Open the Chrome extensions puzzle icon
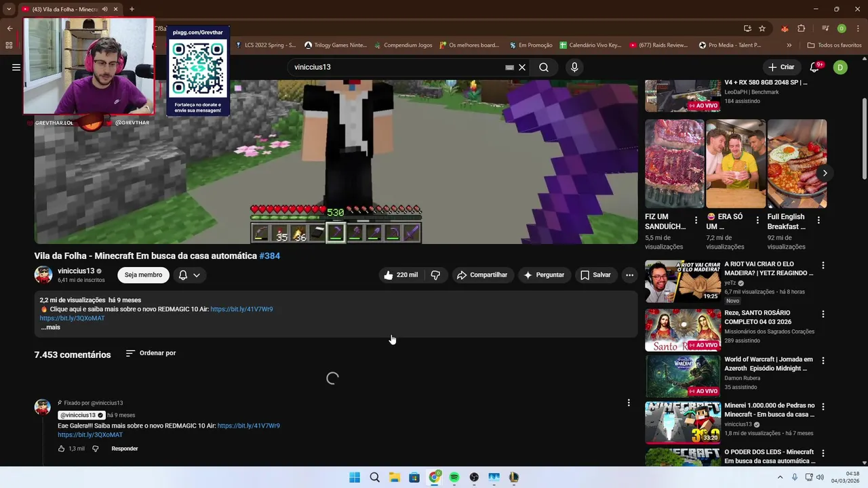The width and height of the screenshot is (868, 488). 802,28
